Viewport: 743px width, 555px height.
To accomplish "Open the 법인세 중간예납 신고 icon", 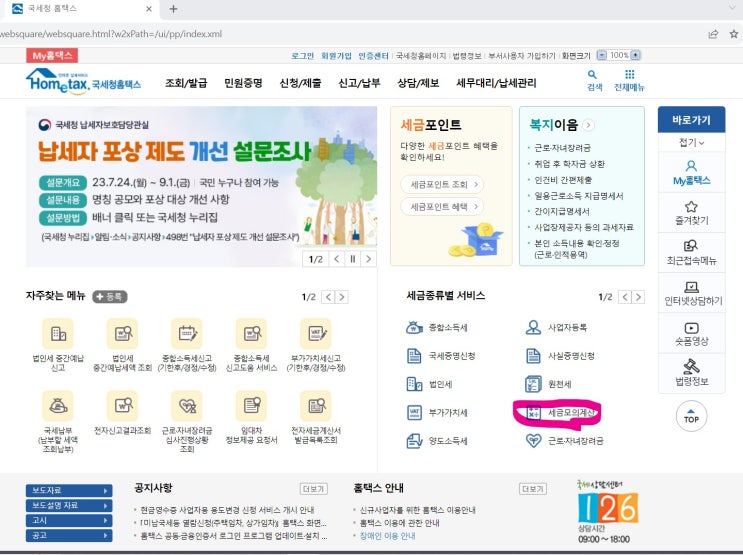I will [58, 334].
